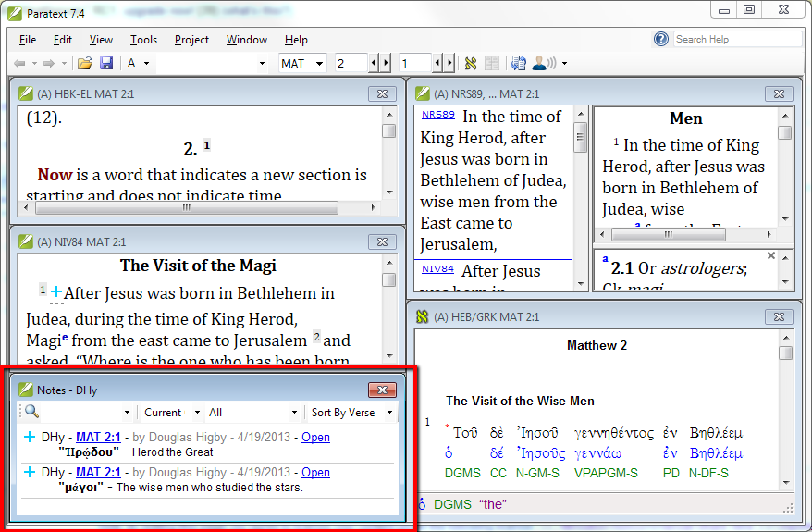Click the HEB/GRK window yellow icon
Viewport: 812px width, 532px height.
(x=423, y=316)
